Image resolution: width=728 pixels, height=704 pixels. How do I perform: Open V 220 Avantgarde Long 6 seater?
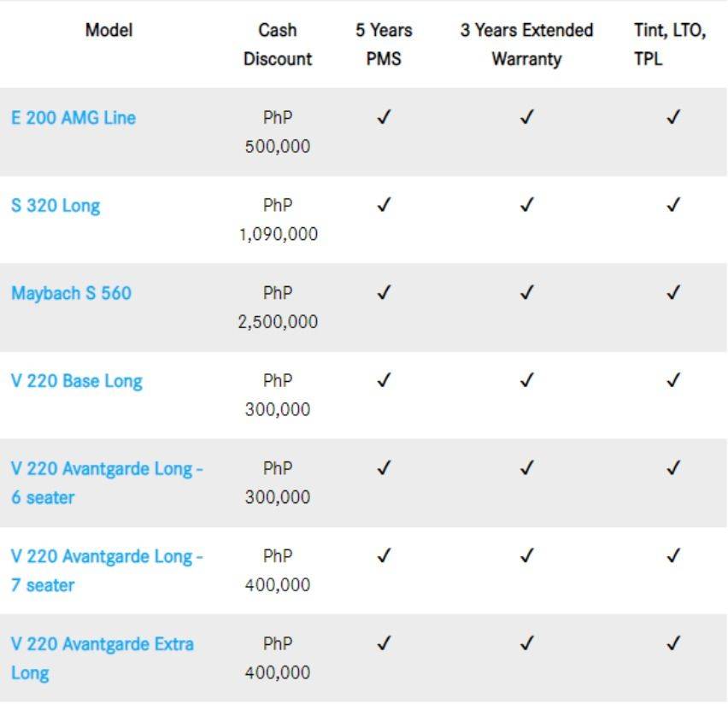click(107, 483)
